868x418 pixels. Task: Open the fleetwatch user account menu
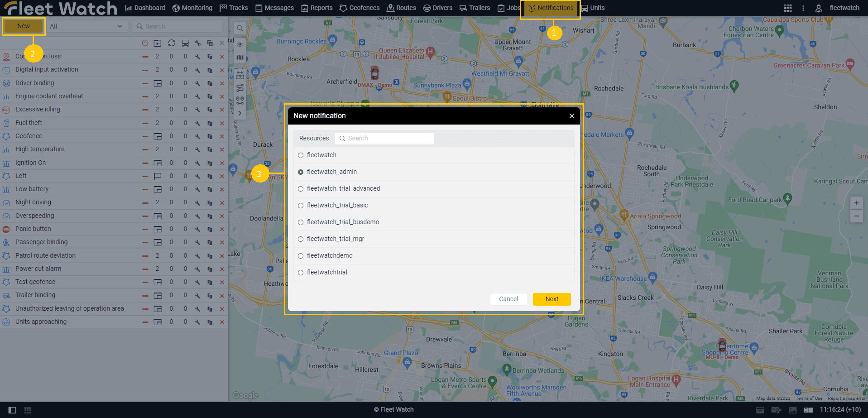838,8
